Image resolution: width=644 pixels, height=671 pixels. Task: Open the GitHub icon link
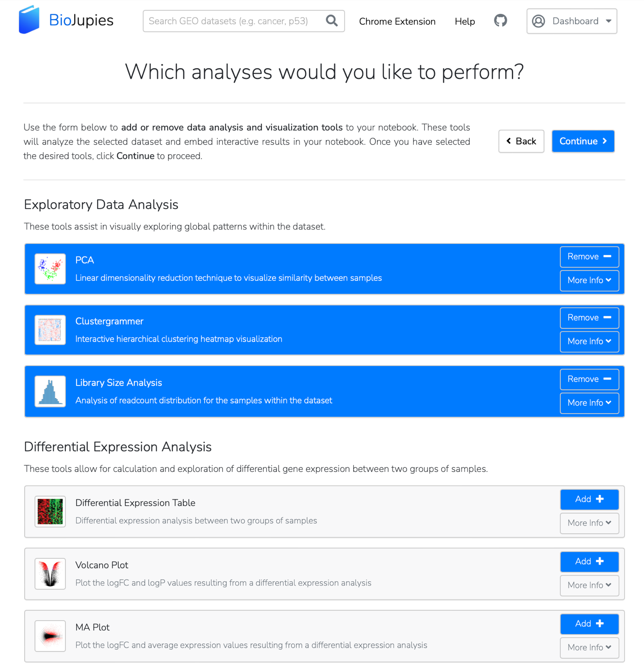(501, 21)
